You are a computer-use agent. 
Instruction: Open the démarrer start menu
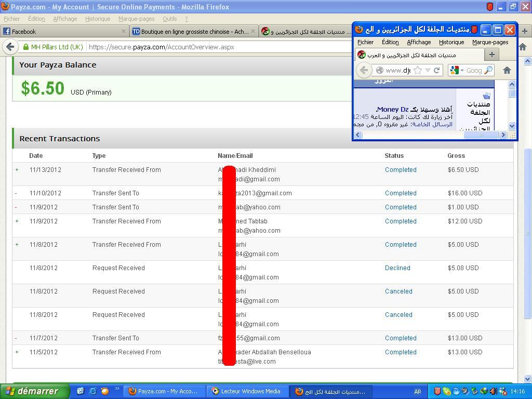click(x=34, y=391)
